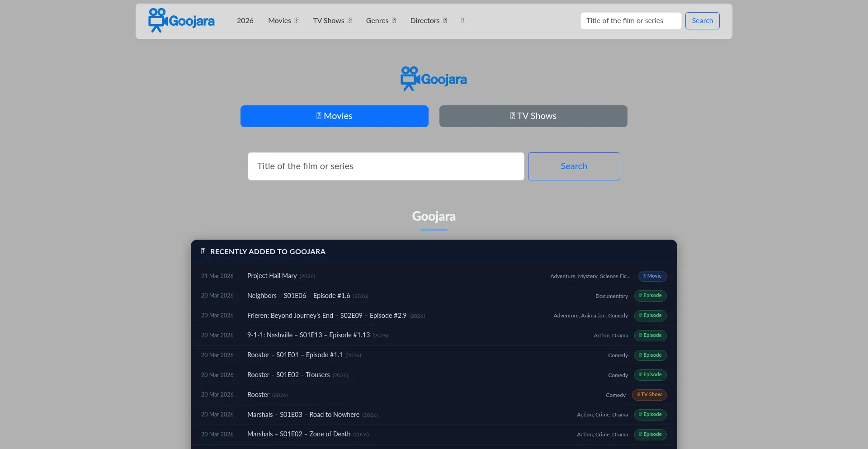This screenshot has width=868, height=449.
Task: Click the Episode badge on Frieren row
Action: (x=651, y=316)
